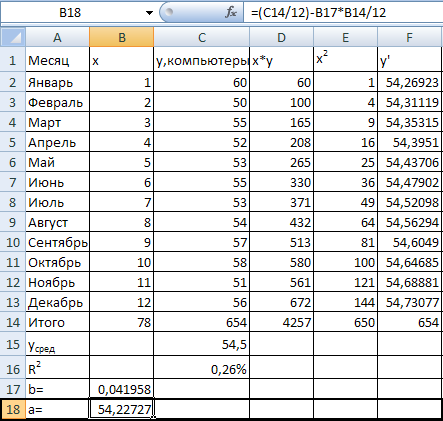Click cell with value 54,5
Image resolution: width=443 pixels, height=421 pixels.
[x=202, y=344]
